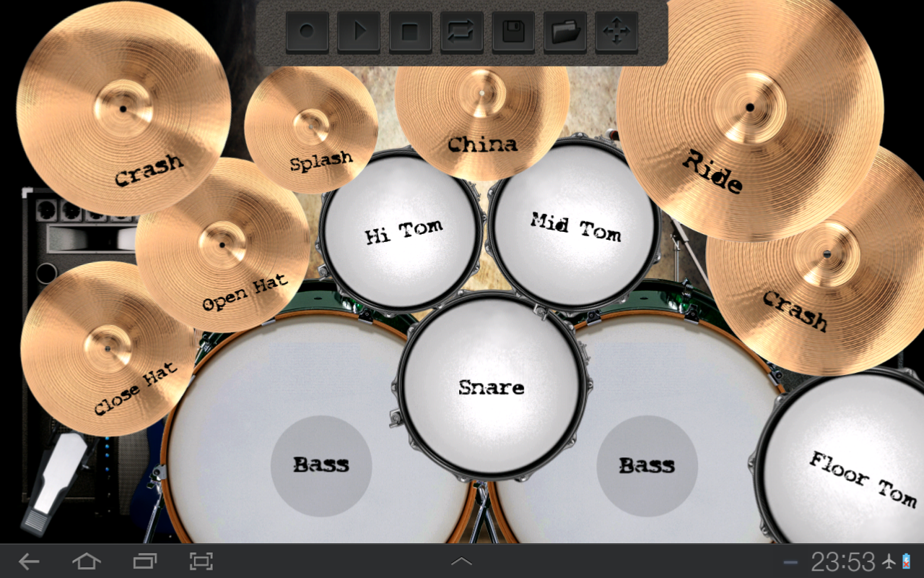Strike the Snare drum
The height and width of the screenshot is (578, 924).
pos(492,387)
